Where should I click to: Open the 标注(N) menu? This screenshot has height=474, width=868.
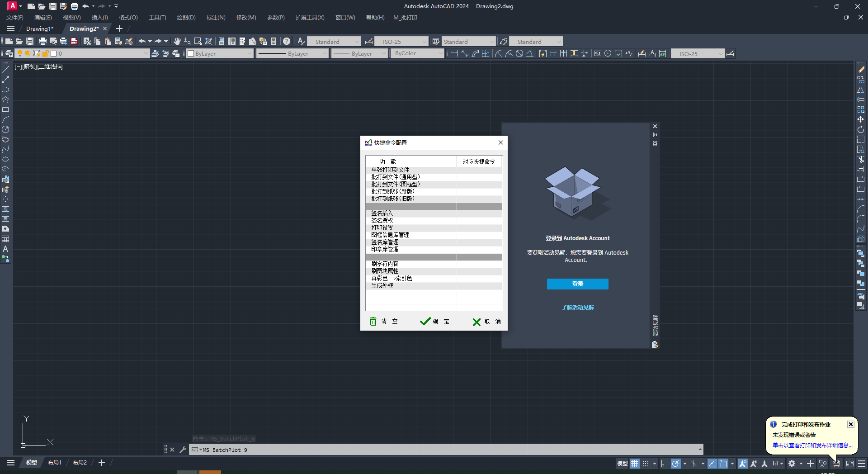pyautogui.click(x=216, y=18)
